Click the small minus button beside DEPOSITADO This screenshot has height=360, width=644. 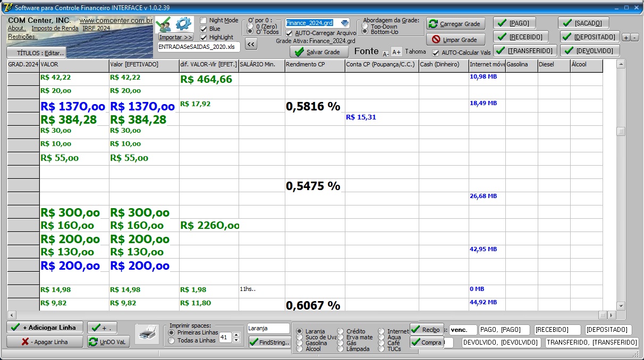[634, 38]
